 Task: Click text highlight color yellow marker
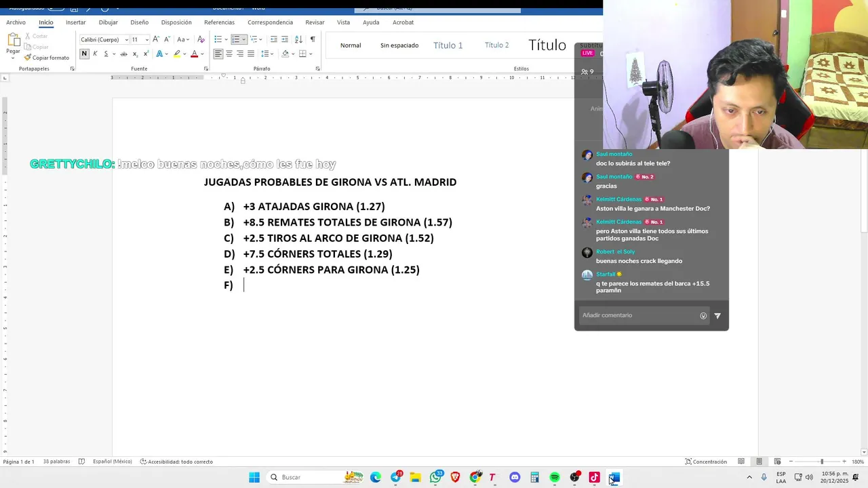176,54
